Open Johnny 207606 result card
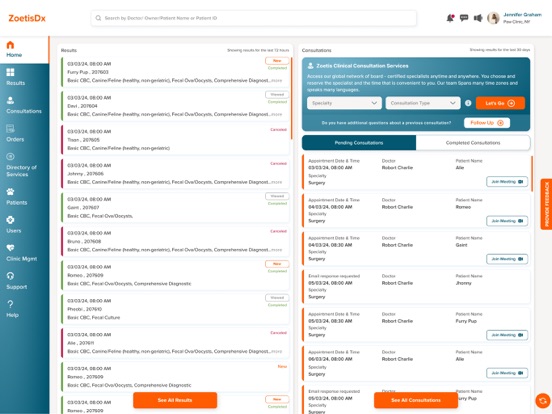The height and width of the screenshot is (414, 552). tap(175, 174)
